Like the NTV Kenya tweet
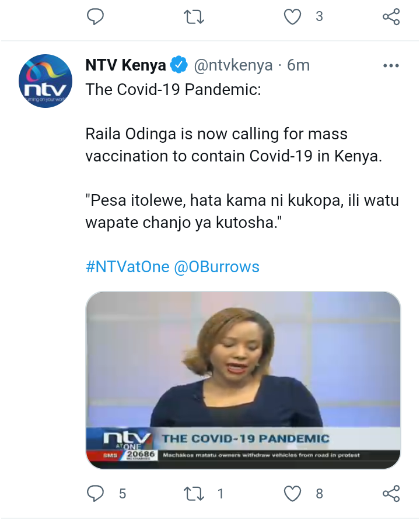 coord(292,494)
